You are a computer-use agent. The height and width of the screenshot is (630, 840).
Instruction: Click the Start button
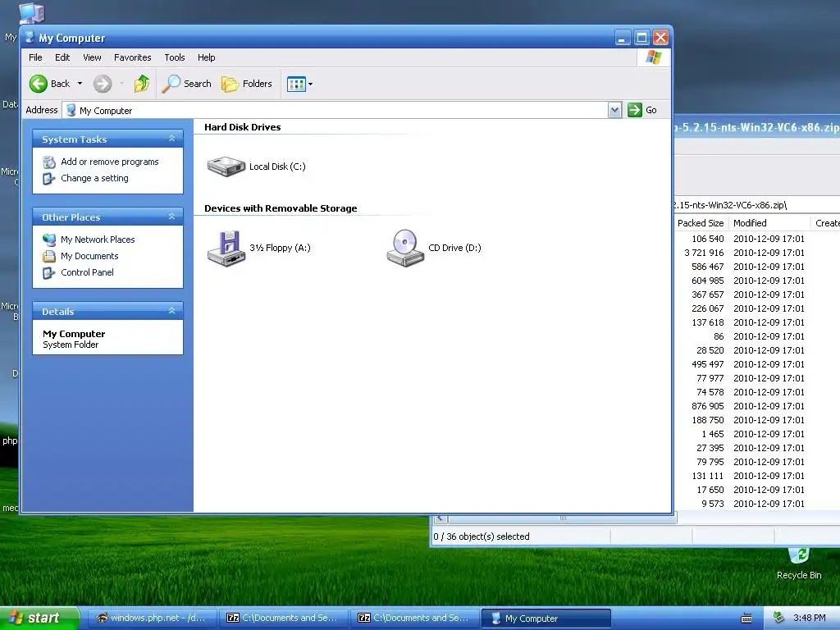point(39,619)
